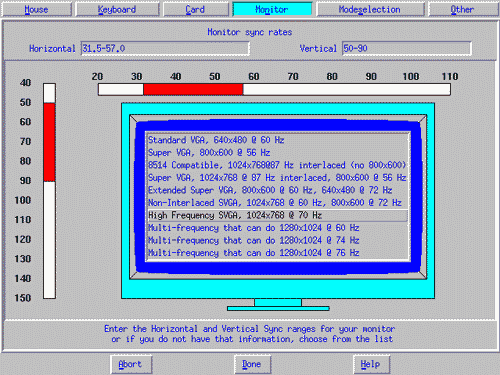Click the Abort button

(131, 364)
